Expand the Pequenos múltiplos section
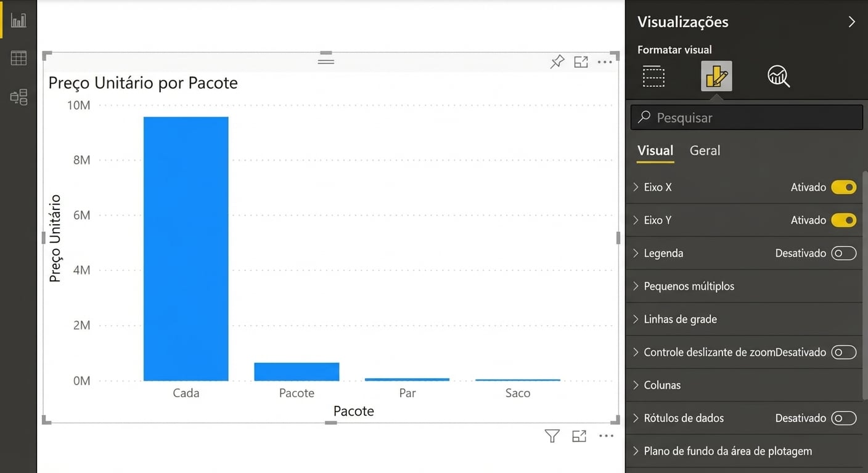The height and width of the screenshot is (473, 868). point(689,286)
